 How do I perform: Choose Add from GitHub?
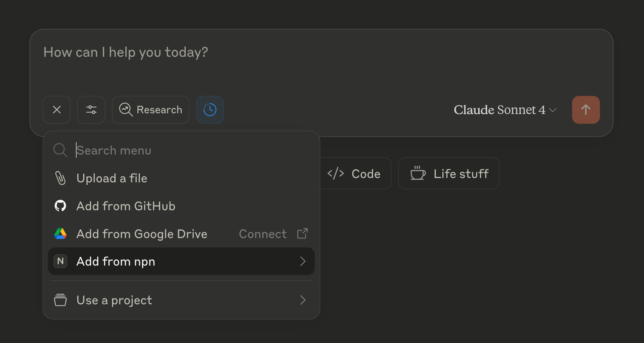point(181,206)
